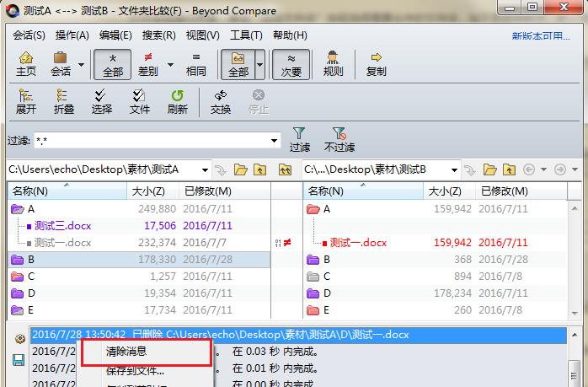Screen dimensions: 588x387
Task: Click the log gear icon at bottom left
Action: tap(19, 339)
